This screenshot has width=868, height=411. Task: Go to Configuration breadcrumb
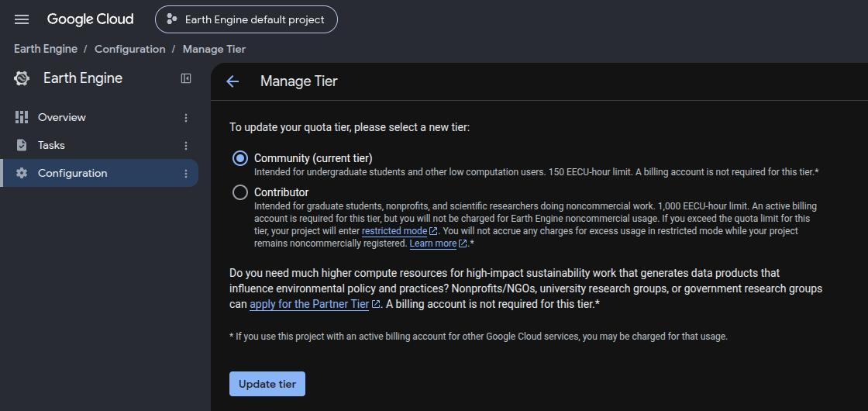[x=129, y=50]
